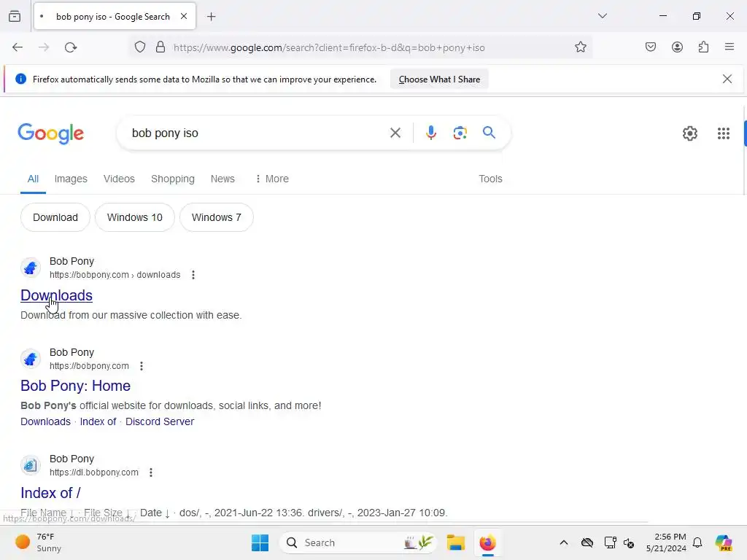Screen dimensions: 747x560
Task: Open search Tools options
Action: (490, 179)
